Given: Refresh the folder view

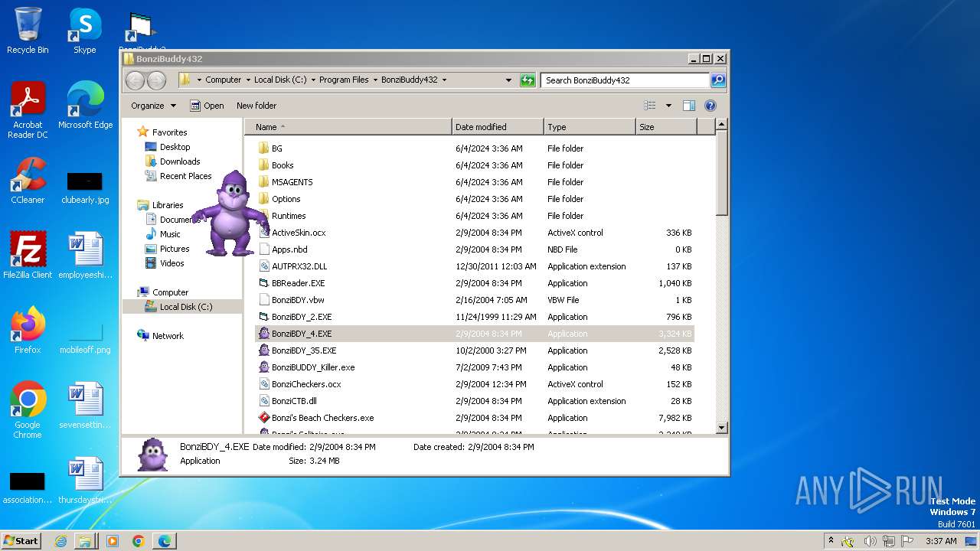Looking at the screenshot, I should 528,80.
